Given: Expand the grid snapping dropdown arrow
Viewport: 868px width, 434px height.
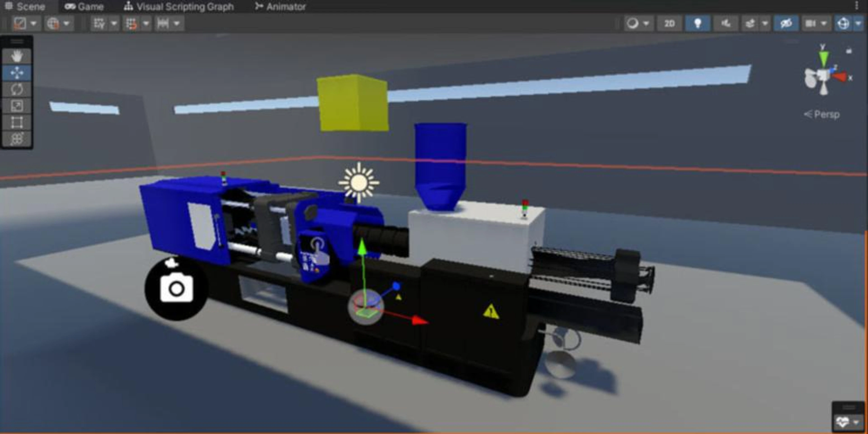Looking at the screenshot, I should (x=146, y=23).
